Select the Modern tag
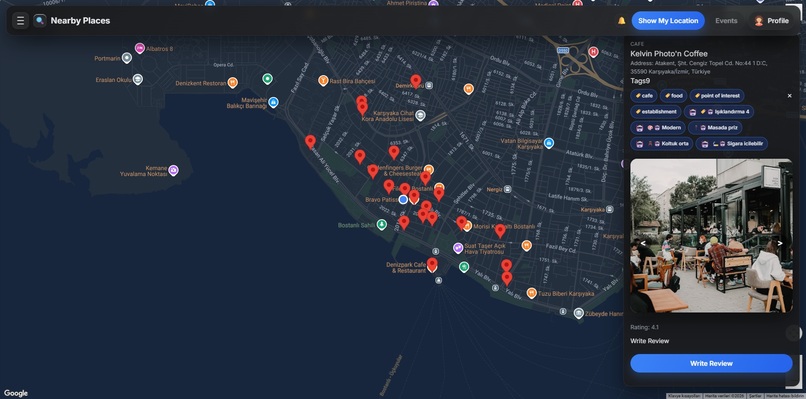The width and height of the screenshot is (806, 399). tap(658, 128)
